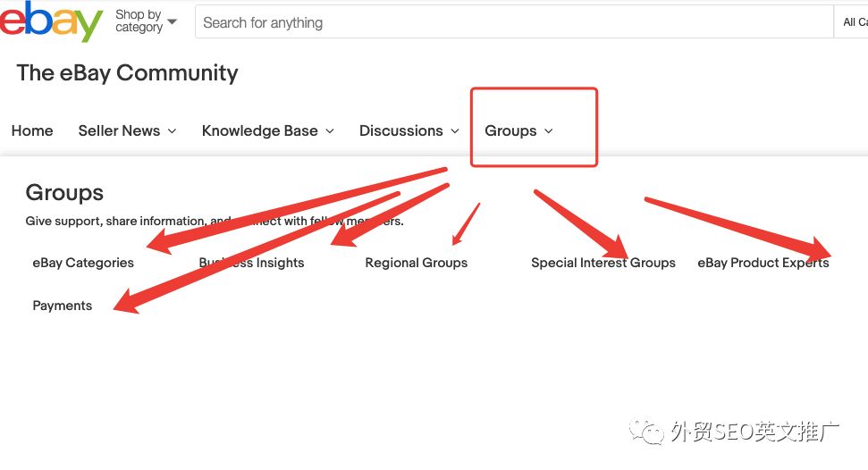Viewport: 868px width, 470px height.
Task: Click the Give support, share information description
Action: coord(215,221)
